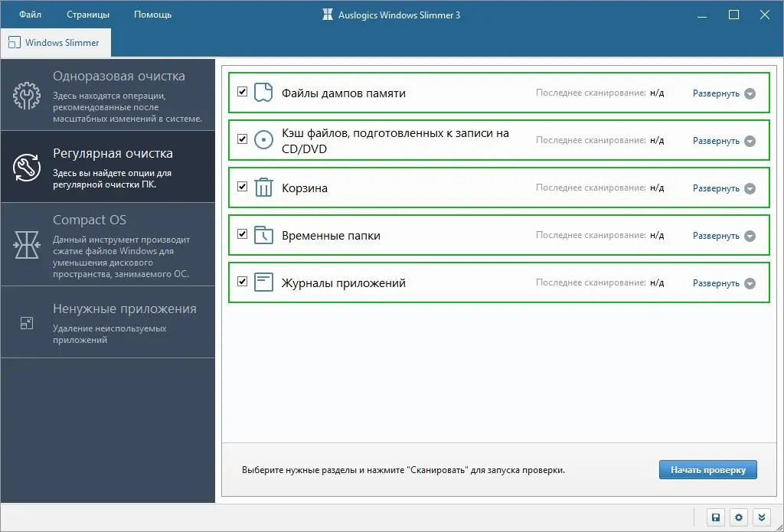Uncheck Журналы приложений cleanup option
This screenshot has height=532, width=784.
(242, 282)
